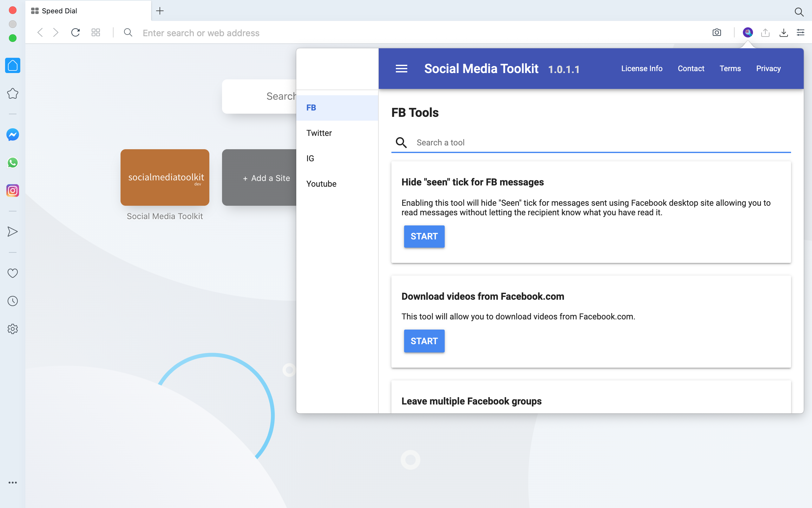812x508 pixels.
Task: Click the Social Media Toolkit extension icon
Action: click(x=748, y=33)
